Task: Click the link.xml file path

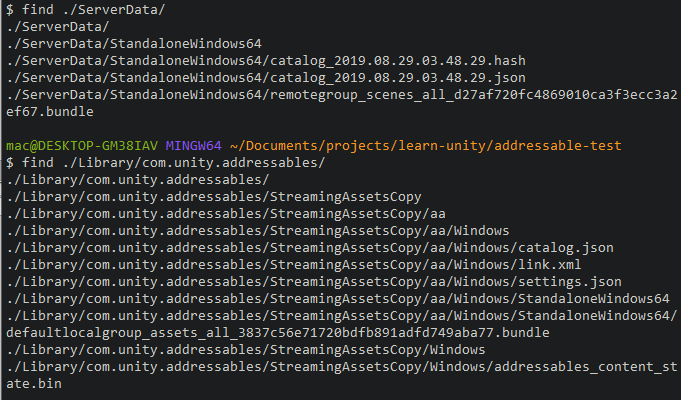Action: coord(298,264)
